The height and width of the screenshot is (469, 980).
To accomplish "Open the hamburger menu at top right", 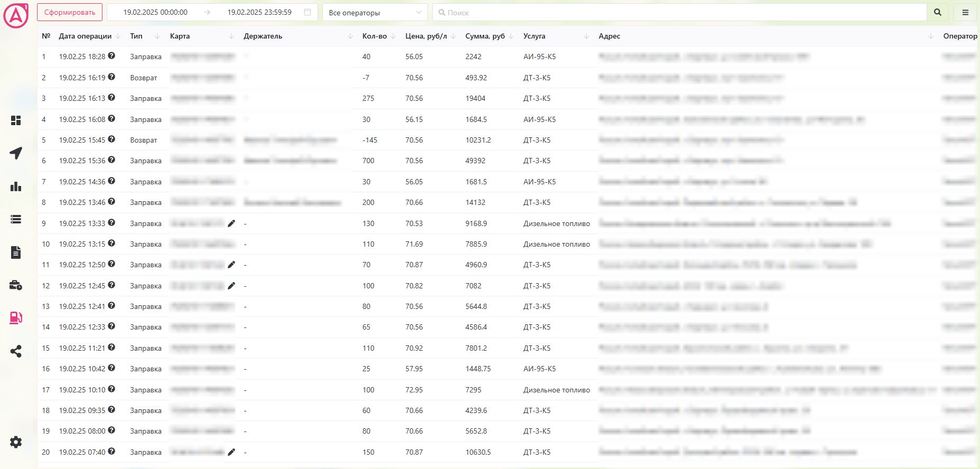I will [x=965, y=12].
